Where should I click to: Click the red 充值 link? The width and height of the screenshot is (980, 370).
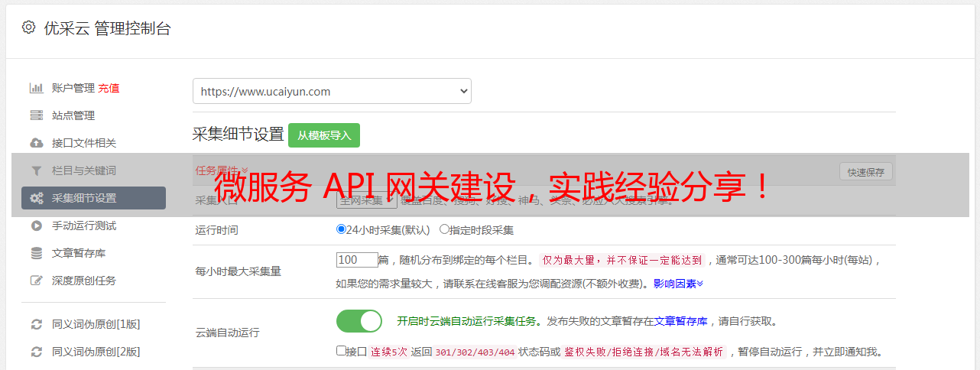109,88
